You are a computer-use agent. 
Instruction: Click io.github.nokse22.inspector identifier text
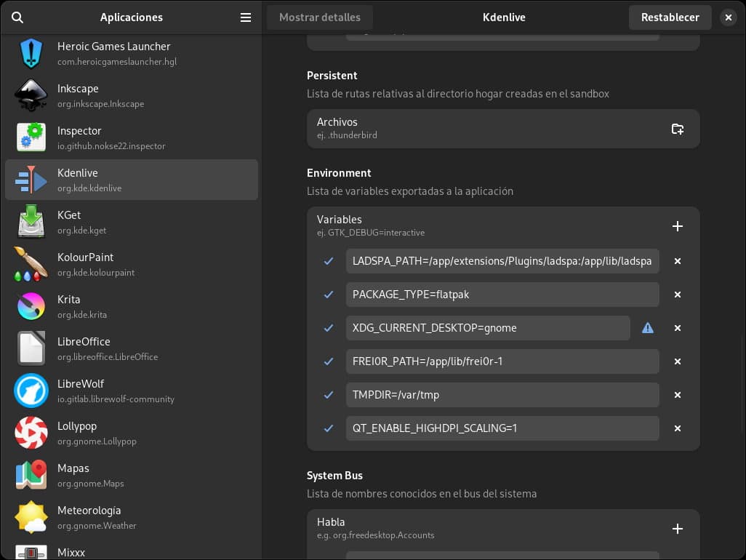tap(111, 146)
